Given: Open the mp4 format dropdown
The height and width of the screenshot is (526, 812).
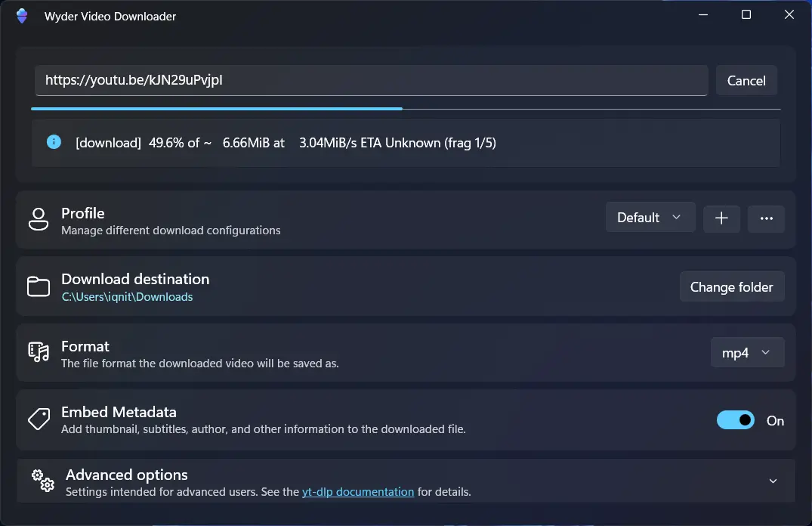Looking at the screenshot, I should pyautogui.click(x=747, y=353).
